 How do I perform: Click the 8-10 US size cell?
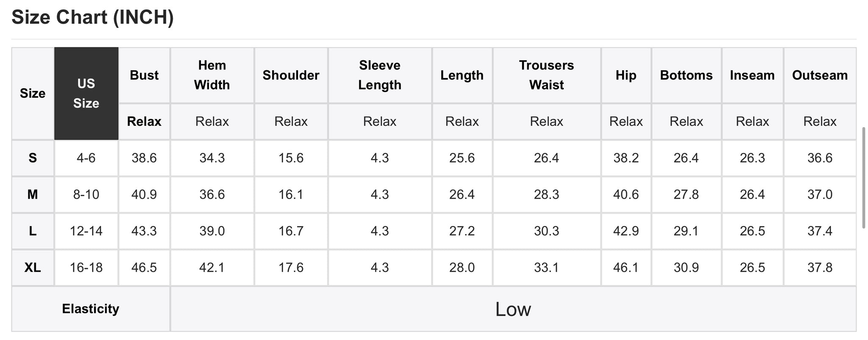click(86, 194)
